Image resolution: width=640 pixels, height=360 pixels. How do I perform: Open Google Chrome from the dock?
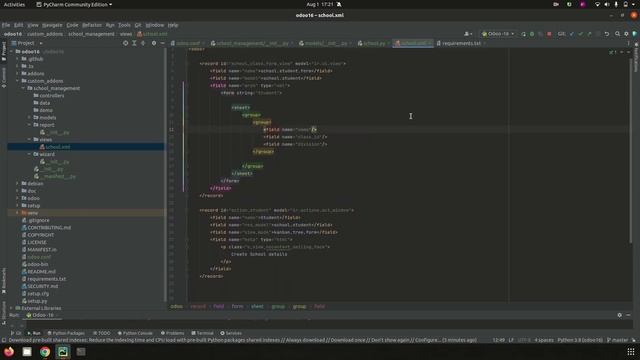[45, 351]
